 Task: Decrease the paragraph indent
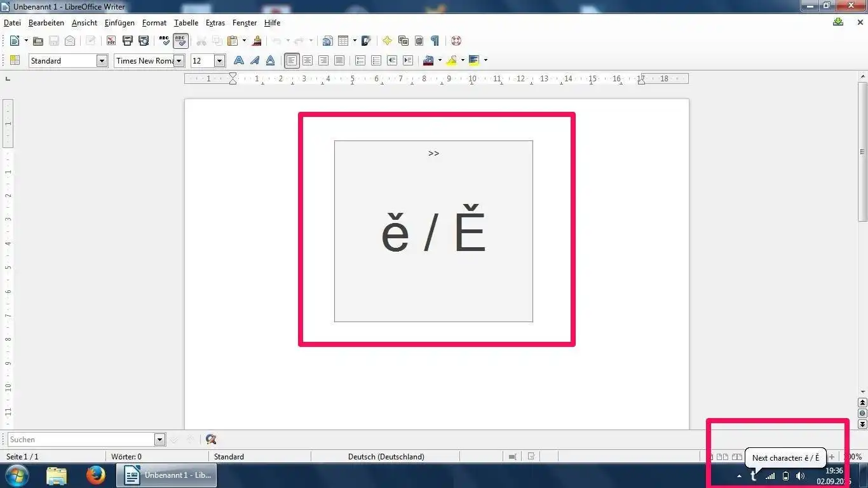(x=392, y=60)
